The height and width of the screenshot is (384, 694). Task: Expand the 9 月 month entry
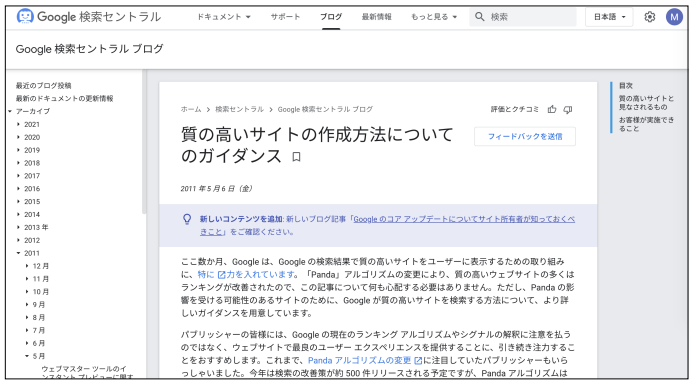tap(27, 304)
